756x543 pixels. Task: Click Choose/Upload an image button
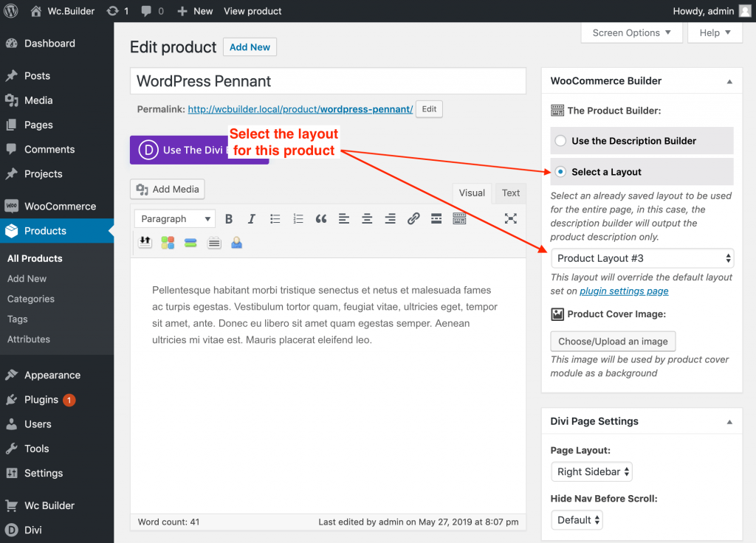613,341
